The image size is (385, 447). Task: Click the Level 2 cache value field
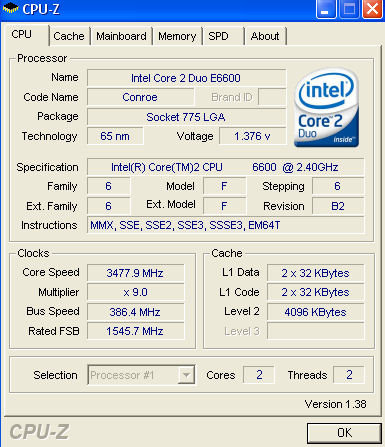[315, 312]
